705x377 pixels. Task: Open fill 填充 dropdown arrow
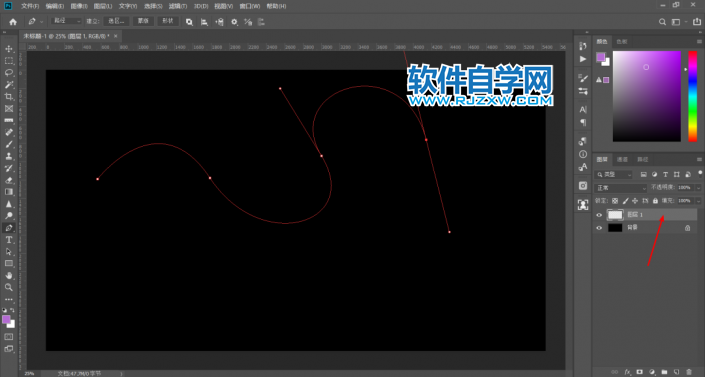pyautogui.click(x=698, y=201)
